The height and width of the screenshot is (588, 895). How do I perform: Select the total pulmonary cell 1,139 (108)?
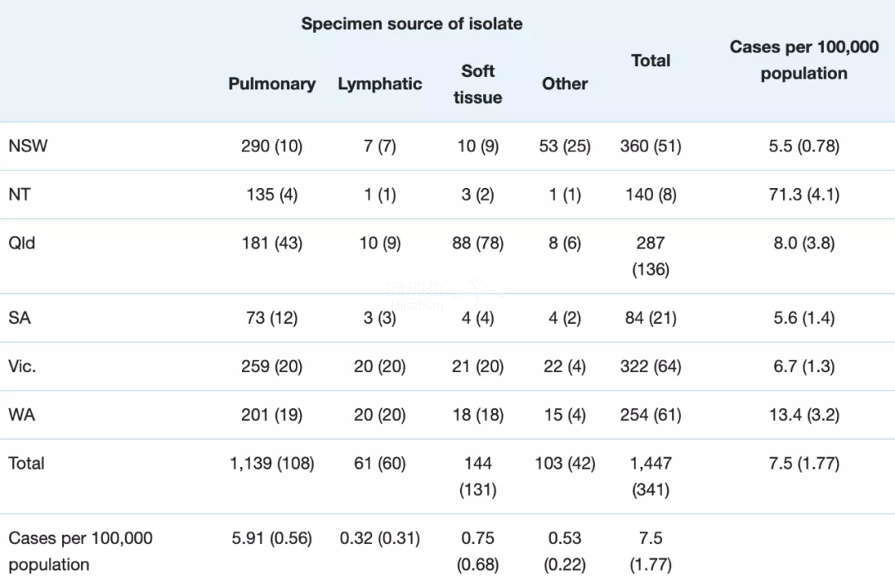[272, 464]
